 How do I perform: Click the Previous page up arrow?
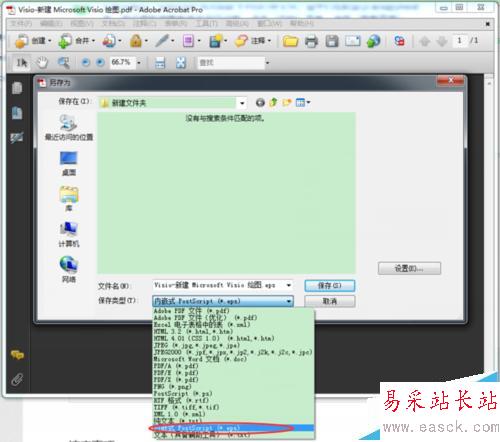click(425, 41)
